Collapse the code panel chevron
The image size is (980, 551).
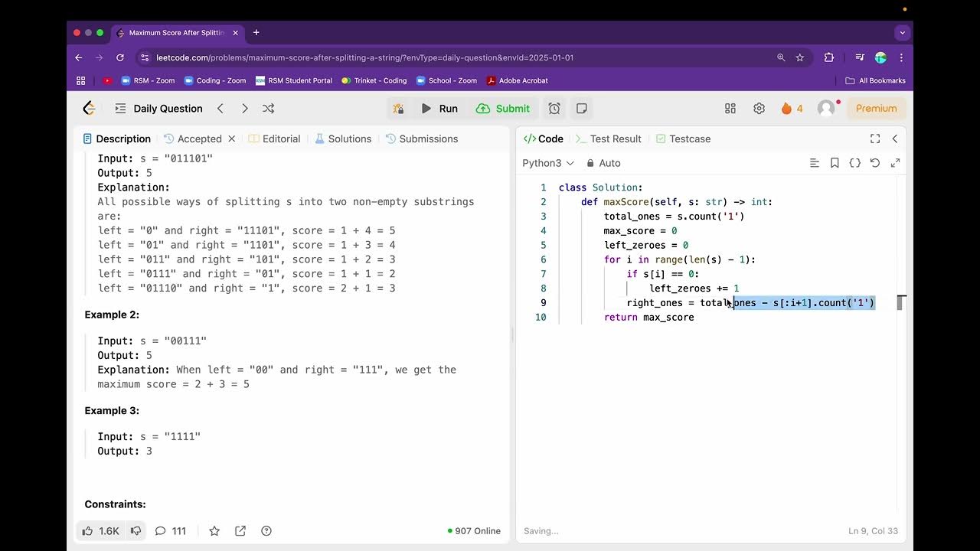895,139
